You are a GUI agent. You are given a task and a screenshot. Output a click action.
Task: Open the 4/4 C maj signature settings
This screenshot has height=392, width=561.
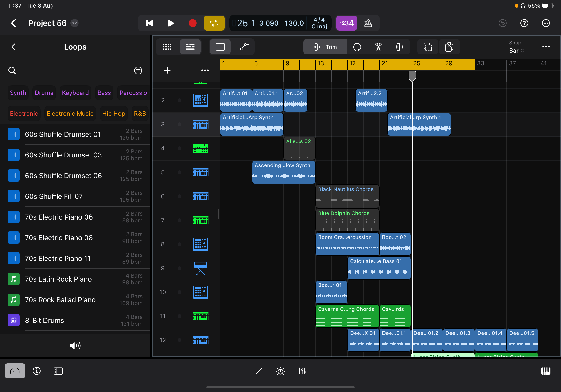tap(319, 23)
